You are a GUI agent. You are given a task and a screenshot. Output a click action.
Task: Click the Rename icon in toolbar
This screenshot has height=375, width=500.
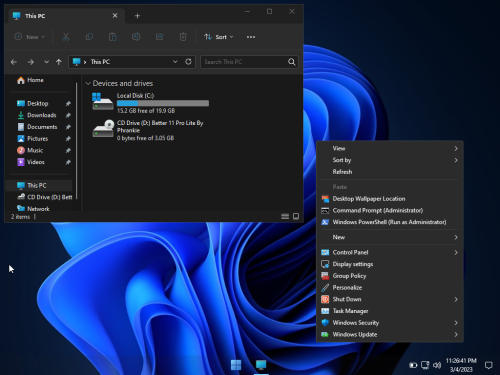(136, 37)
